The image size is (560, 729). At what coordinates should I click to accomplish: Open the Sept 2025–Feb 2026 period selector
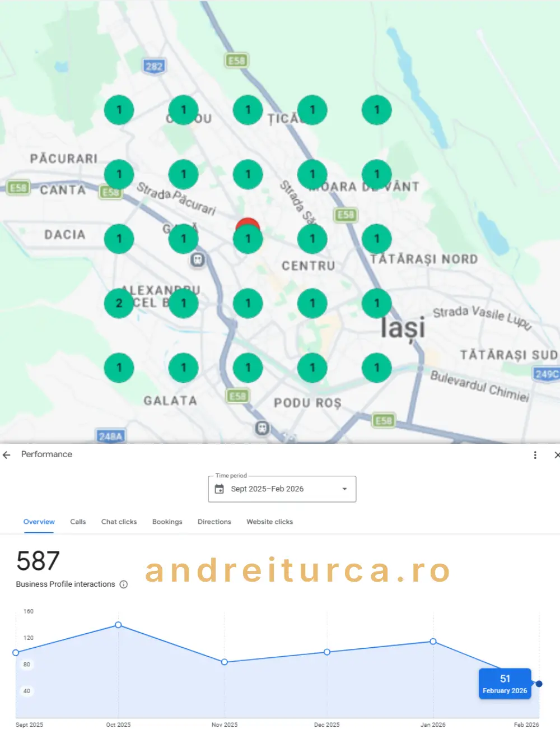[274, 489]
